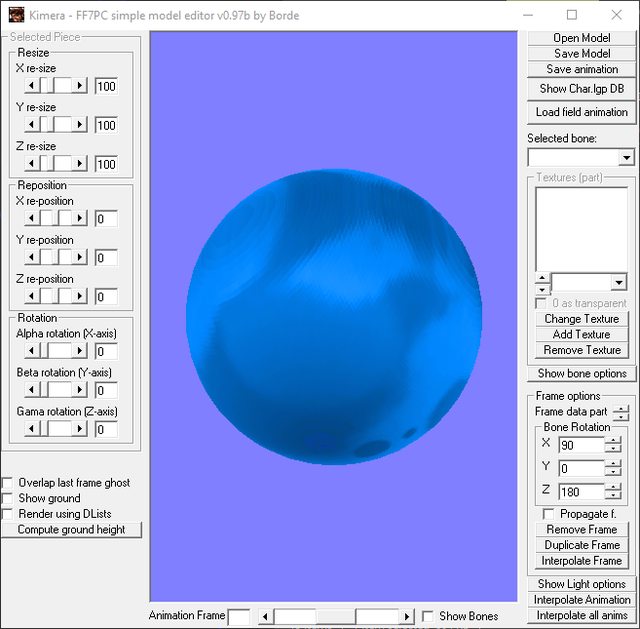640x629 pixels.
Task: Click Frame data part spinner
Action: tap(621, 413)
